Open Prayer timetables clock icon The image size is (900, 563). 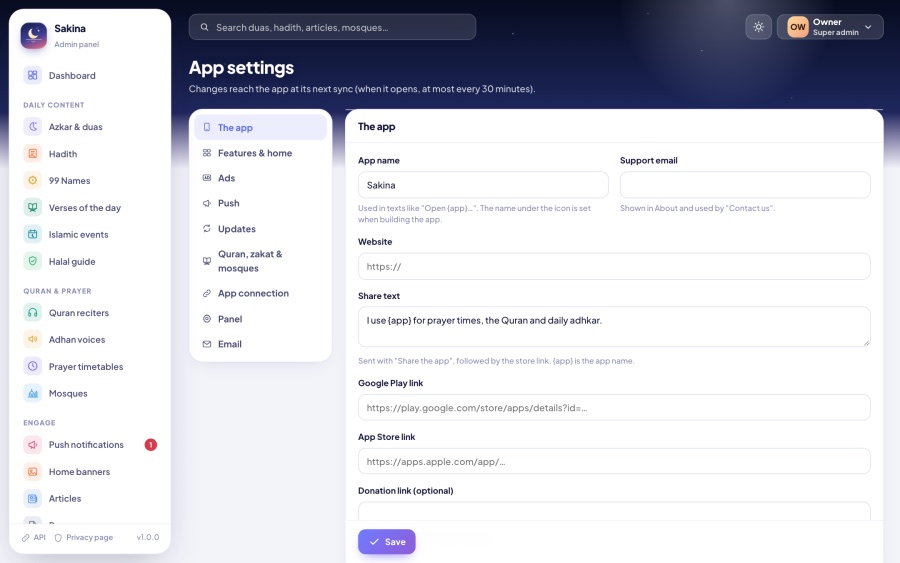click(33, 366)
